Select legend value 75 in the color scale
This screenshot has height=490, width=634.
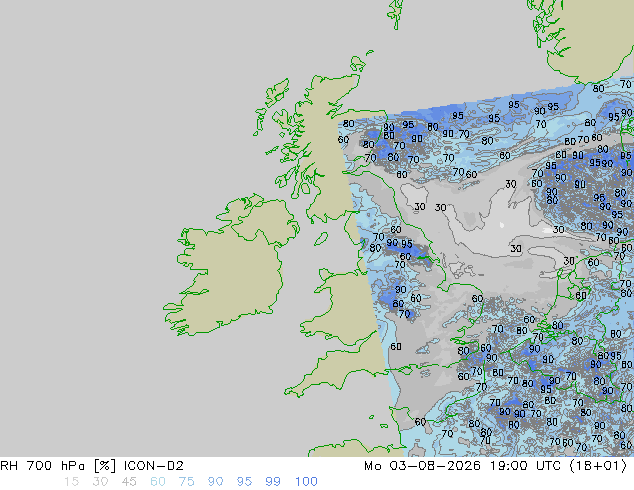[x=186, y=482]
